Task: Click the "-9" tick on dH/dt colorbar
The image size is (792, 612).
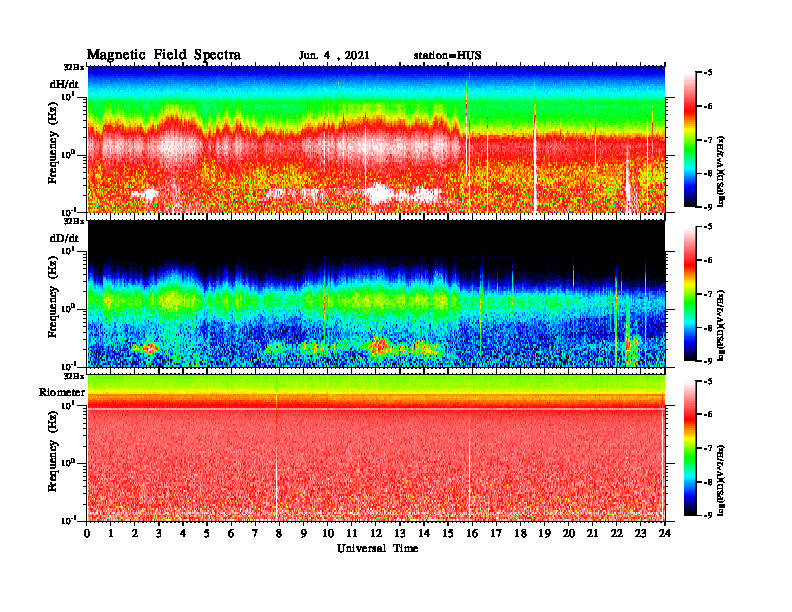Action: pyautogui.click(x=708, y=207)
